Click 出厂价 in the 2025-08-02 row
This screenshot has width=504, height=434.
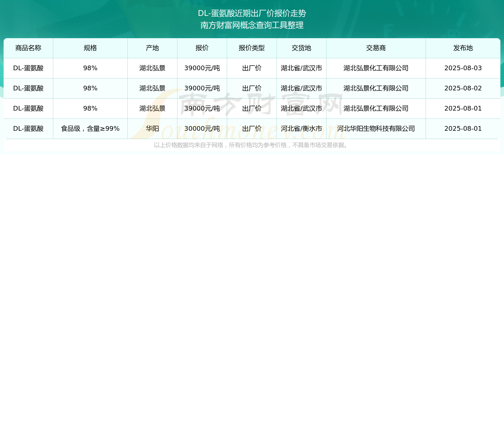click(x=252, y=88)
